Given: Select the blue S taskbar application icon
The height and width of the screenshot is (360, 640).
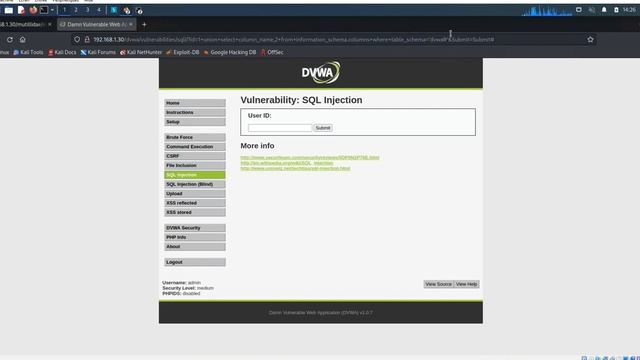Looking at the screenshot, I should click(114, 10).
